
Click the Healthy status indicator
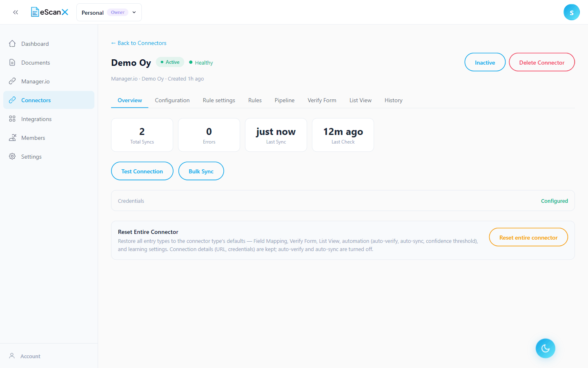tap(201, 63)
